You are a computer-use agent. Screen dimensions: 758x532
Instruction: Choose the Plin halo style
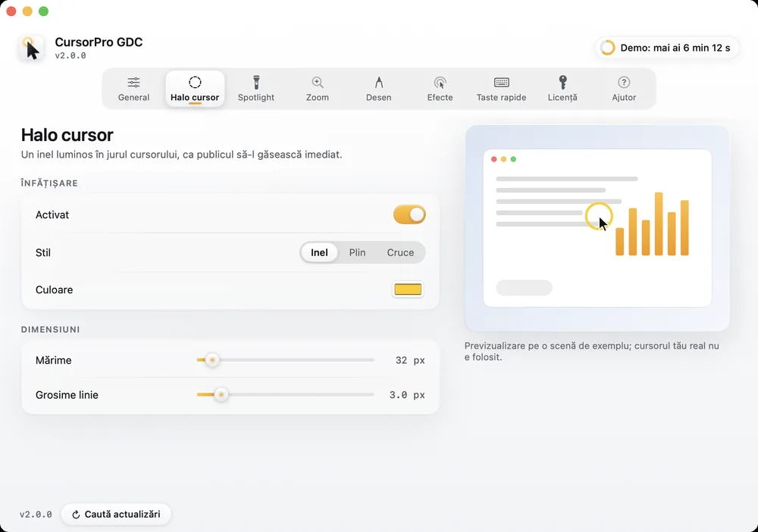pyautogui.click(x=357, y=252)
